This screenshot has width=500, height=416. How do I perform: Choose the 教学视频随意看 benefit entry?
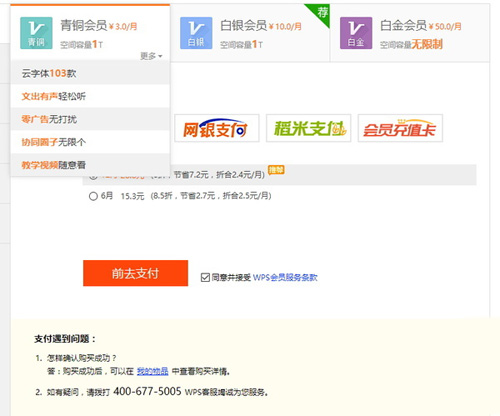(90, 165)
